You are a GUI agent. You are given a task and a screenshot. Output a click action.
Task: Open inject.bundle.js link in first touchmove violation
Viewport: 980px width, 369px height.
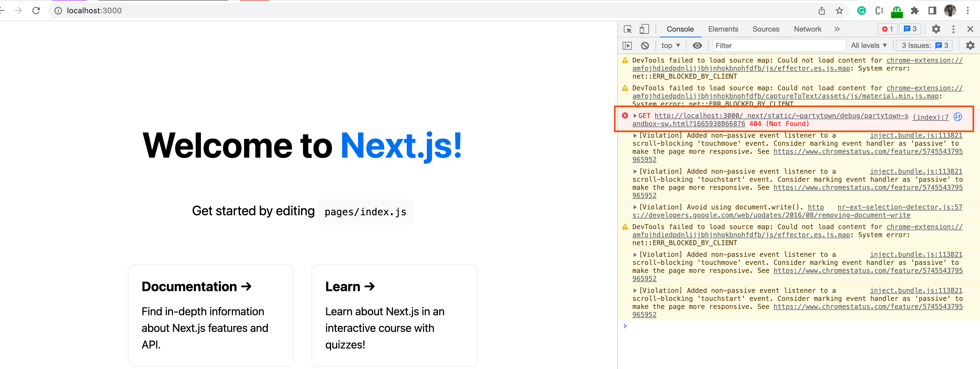(x=916, y=135)
